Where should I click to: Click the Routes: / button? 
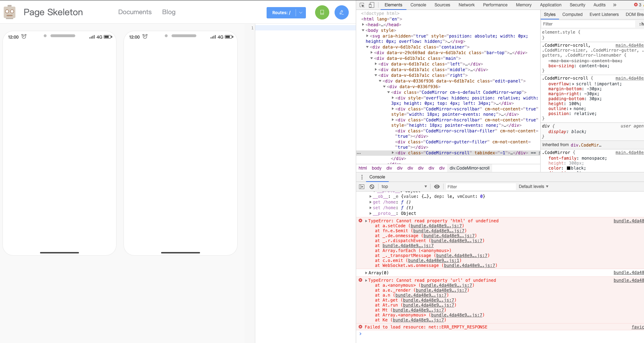click(x=281, y=13)
